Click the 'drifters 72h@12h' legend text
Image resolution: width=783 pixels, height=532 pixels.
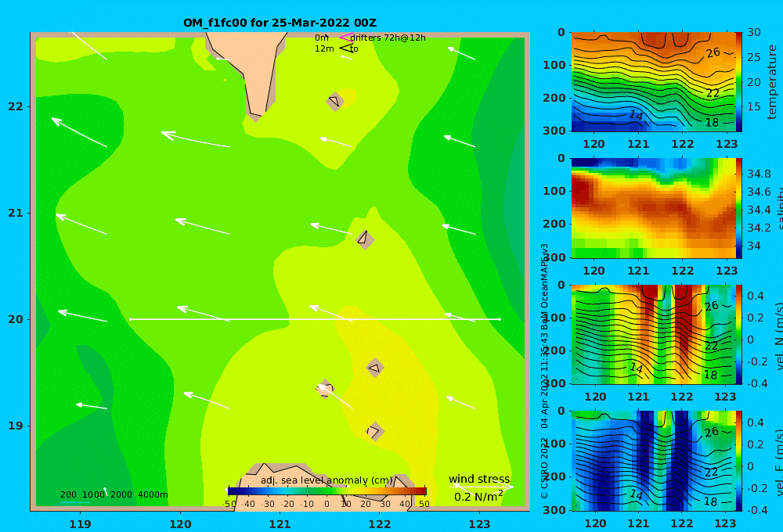click(388, 38)
